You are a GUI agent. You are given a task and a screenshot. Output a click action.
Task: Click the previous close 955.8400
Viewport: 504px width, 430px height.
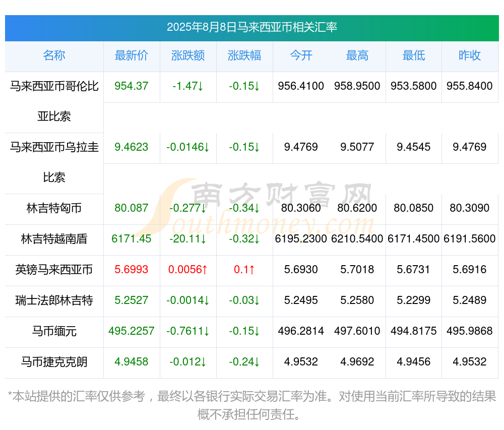click(470, 86)
